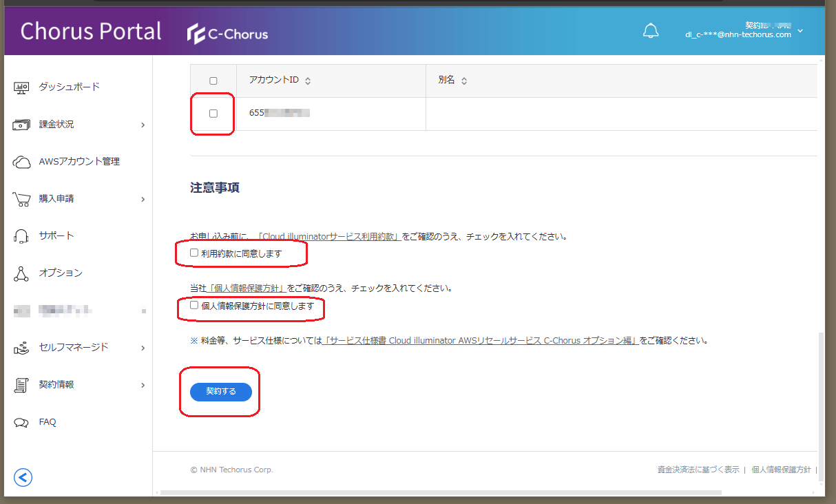Expand the 課金状況 submenu chevron
This screenshot has height=504, width=836.
(143, 125)
